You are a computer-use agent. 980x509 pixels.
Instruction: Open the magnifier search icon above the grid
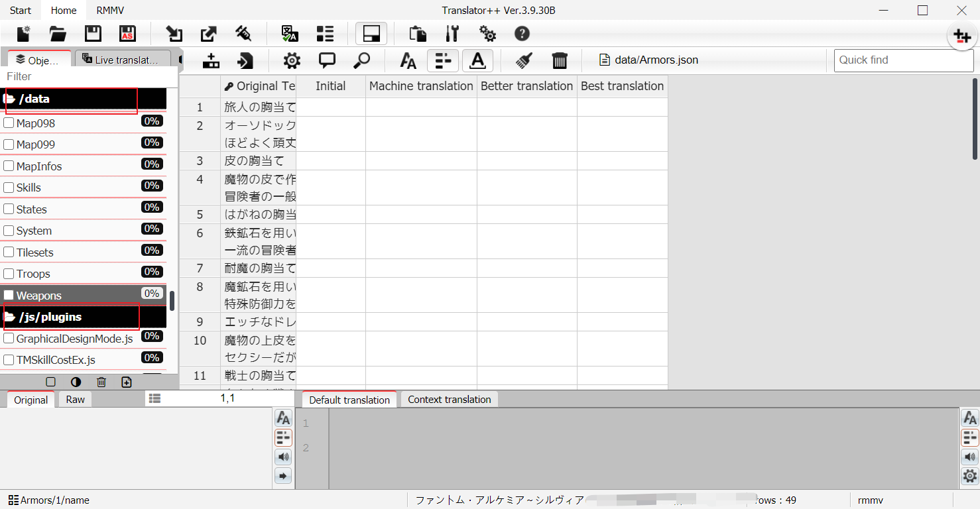coord(361,60)
